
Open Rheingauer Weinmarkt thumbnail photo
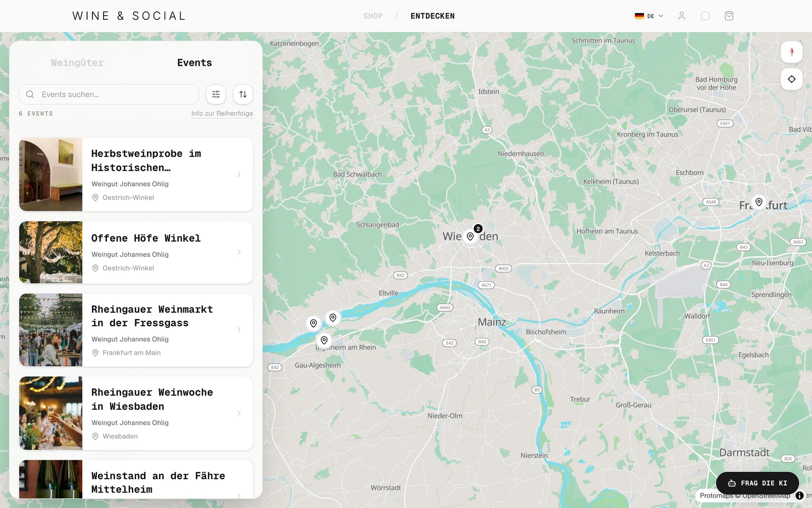click(51, 330)
